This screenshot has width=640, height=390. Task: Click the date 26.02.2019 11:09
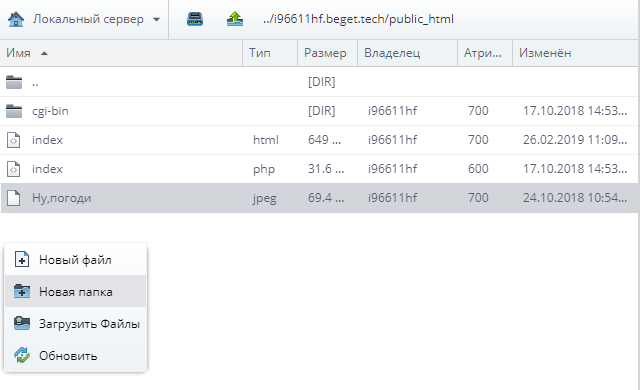[x=575, y=140]
